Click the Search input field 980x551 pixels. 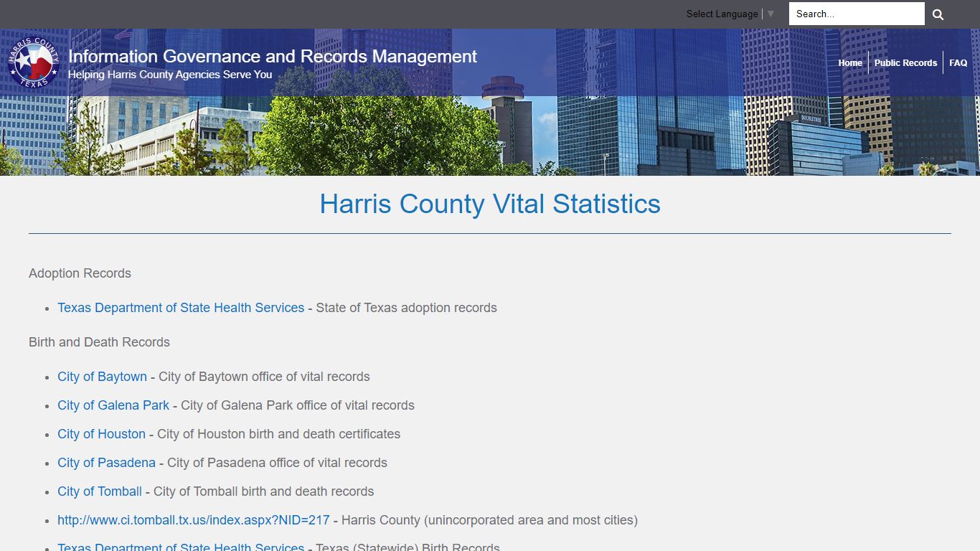[857, 14]
